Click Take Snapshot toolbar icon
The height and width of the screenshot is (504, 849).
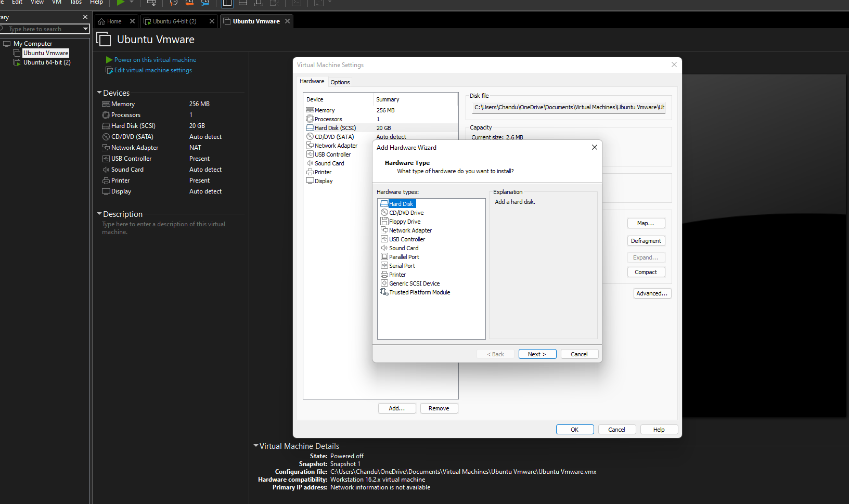pyautogui.click(x=174, y=3)
